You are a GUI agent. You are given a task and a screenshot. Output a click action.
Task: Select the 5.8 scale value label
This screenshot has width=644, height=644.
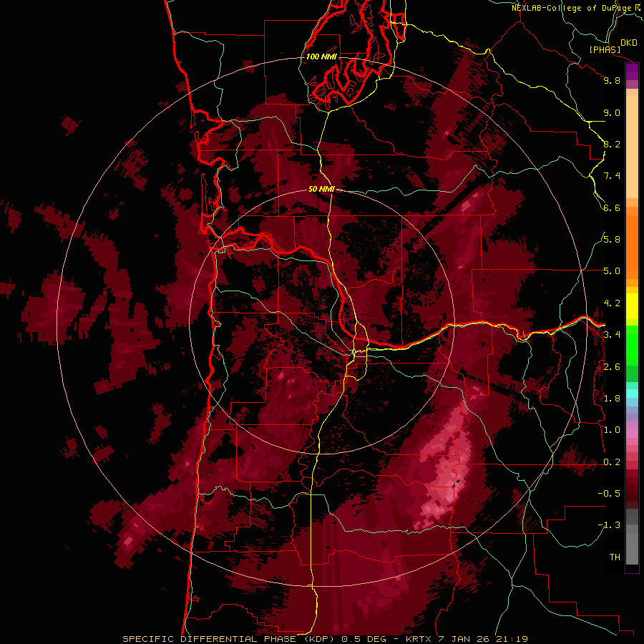click(x=612, y=240)
